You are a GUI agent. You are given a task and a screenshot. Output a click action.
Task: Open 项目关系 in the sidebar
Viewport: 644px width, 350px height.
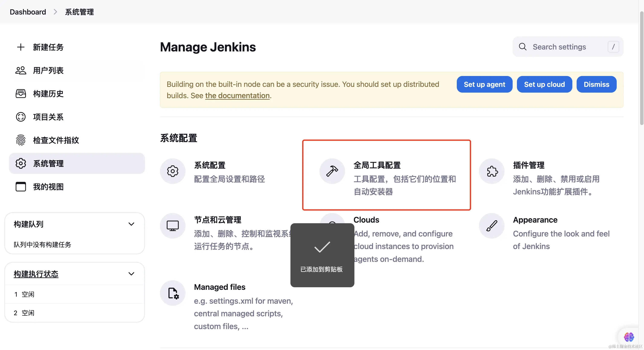(77, 117)
